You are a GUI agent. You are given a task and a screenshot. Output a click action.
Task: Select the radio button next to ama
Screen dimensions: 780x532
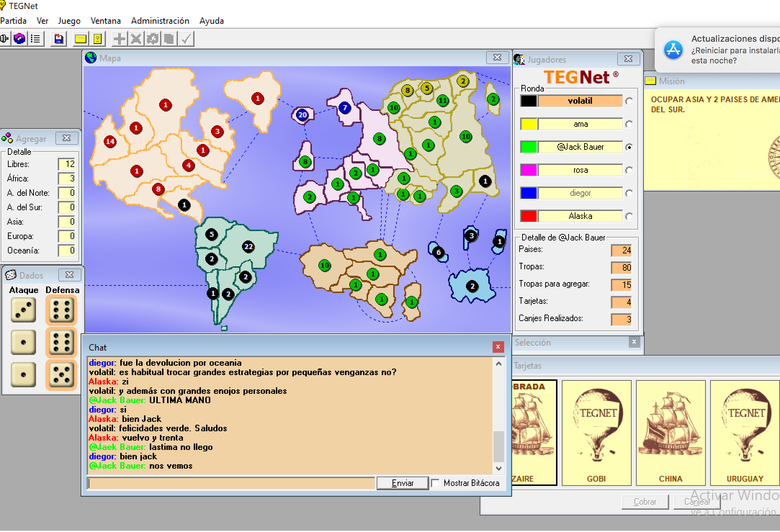pos(629,124)
